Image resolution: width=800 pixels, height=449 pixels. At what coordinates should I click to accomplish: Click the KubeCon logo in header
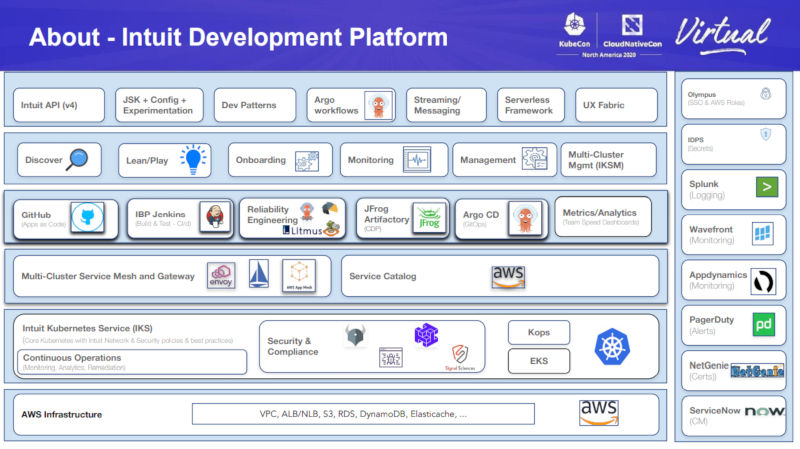click(x=574, y=30)
